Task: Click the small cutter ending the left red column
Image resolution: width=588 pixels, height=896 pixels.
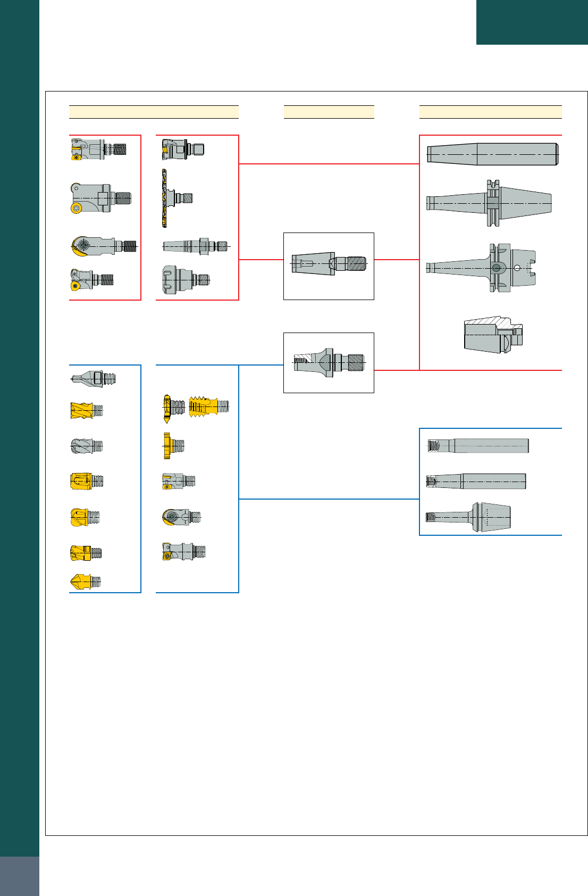Action: click(x=92, y=279)
